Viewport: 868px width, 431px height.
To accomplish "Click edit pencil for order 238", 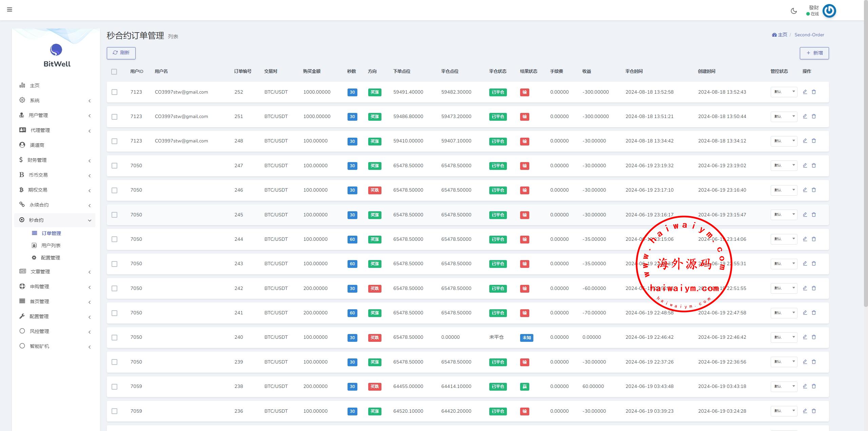I will click(805, 386).
